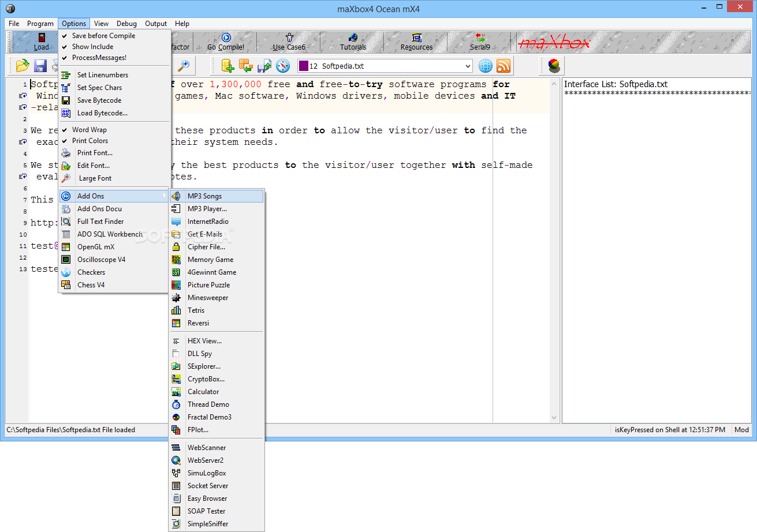Open HEX View tool
757x532 pixels.
(x=217, y=341)
